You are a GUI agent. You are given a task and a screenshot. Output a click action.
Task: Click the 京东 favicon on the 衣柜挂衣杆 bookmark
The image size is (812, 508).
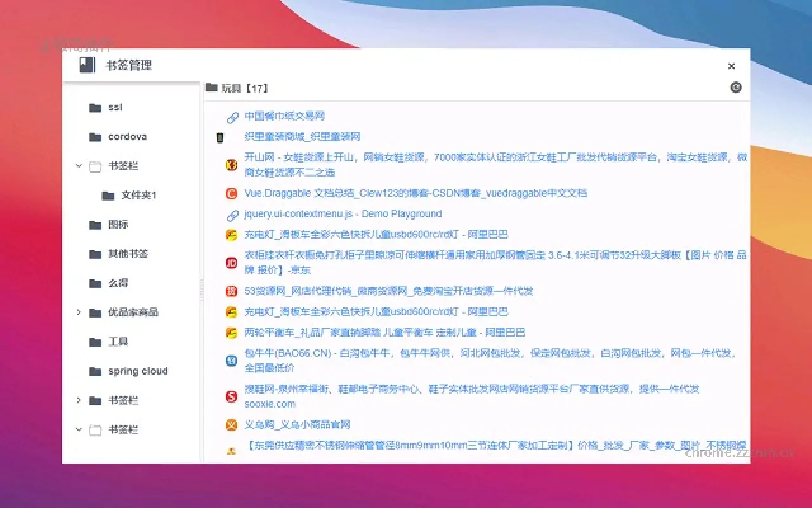(x=232, y=261)
